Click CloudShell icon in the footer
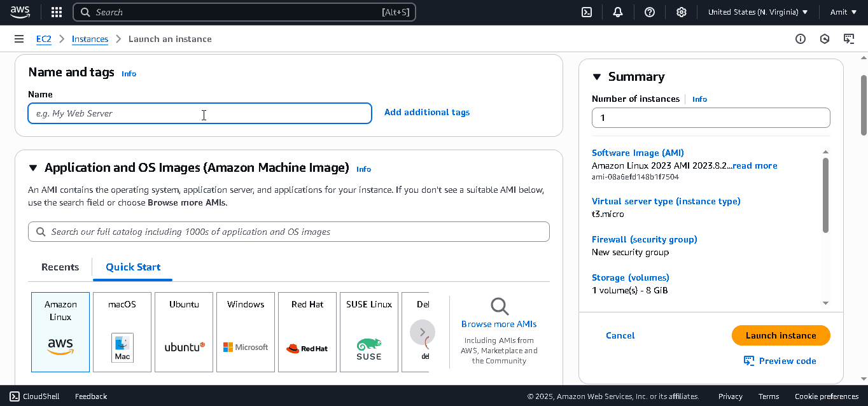Viewport: 868px width, 406px height. pos(15,396)
